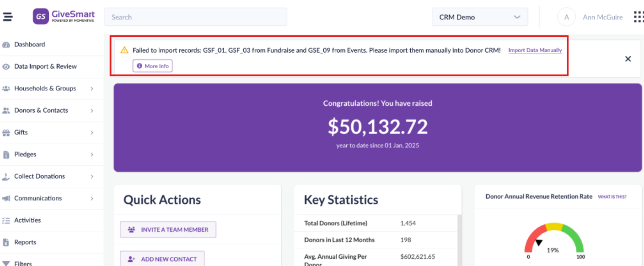The image size is (644, 266).
Task: Open the apps grid icon
Action: click(x=639, y=17)
